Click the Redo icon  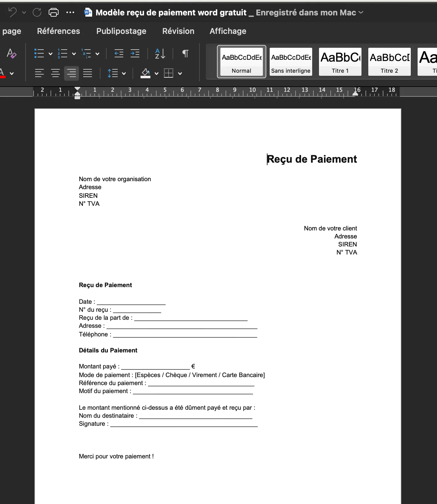(x=37, y=12)
